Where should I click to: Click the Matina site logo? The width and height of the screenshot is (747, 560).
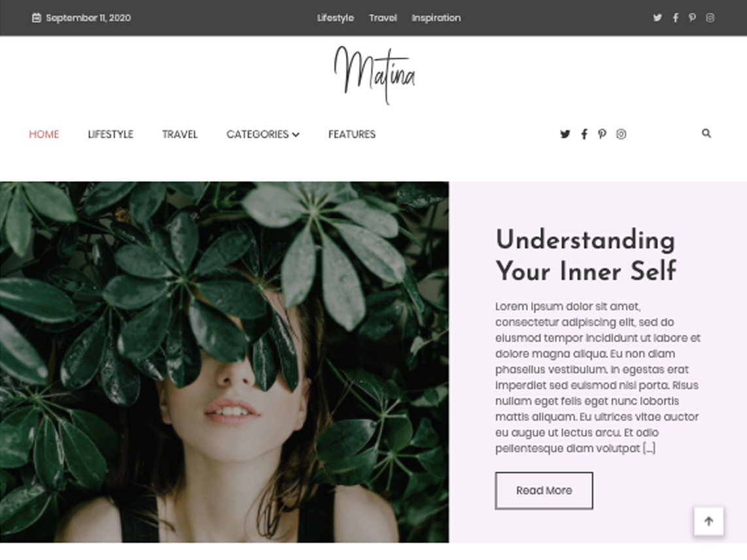374,75
